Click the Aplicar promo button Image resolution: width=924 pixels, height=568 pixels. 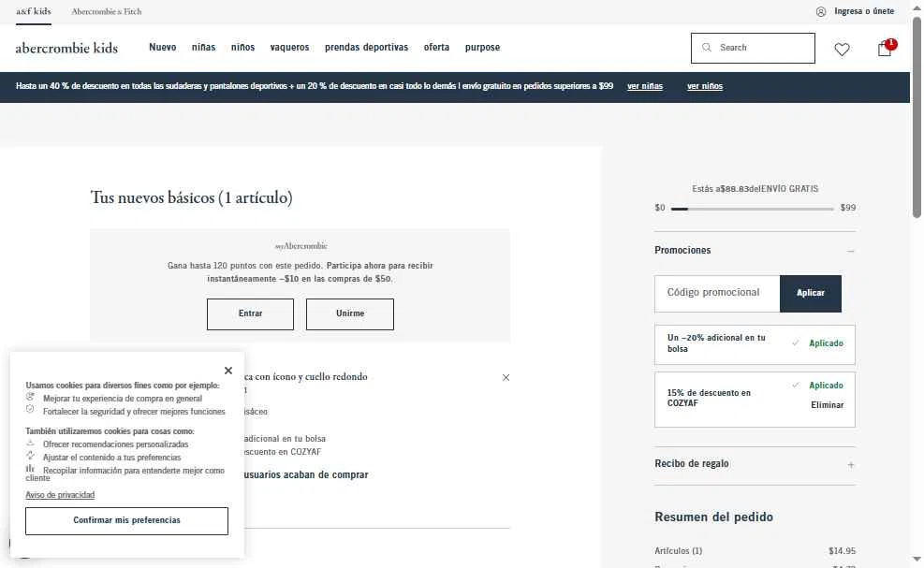811,293
